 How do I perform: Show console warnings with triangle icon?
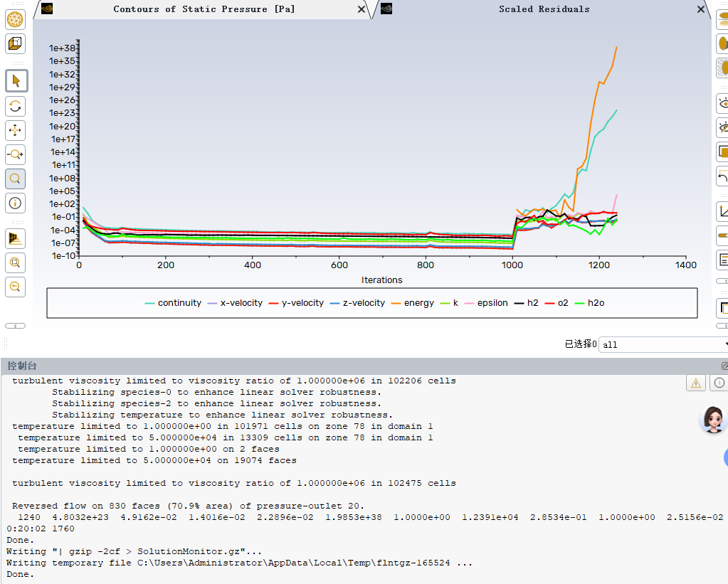click(695, 383)
